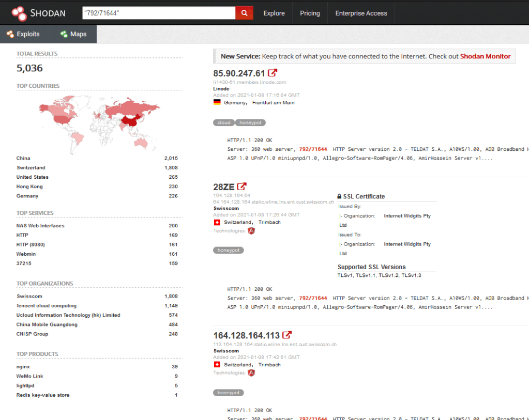529x420 pixels.
Task: Click the Angular icon under 164.128.164.113 result
Action: coord(251,372)
